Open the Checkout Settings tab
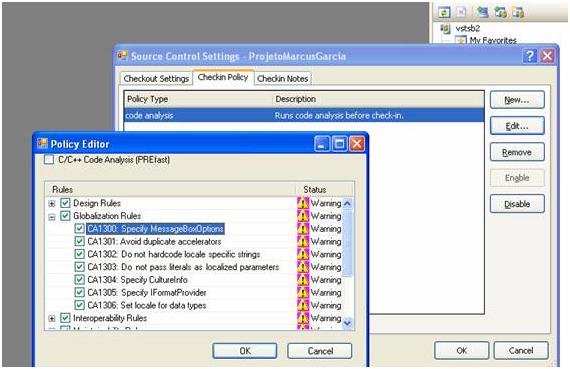Image resolution: width=570 pixels, height=369 pixels. [156, 79]
